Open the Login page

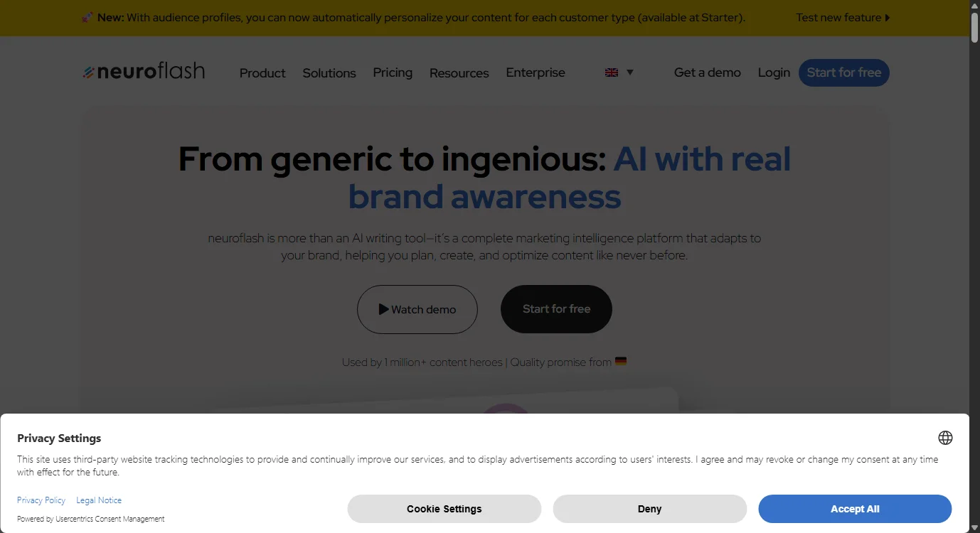pos(774,72)
